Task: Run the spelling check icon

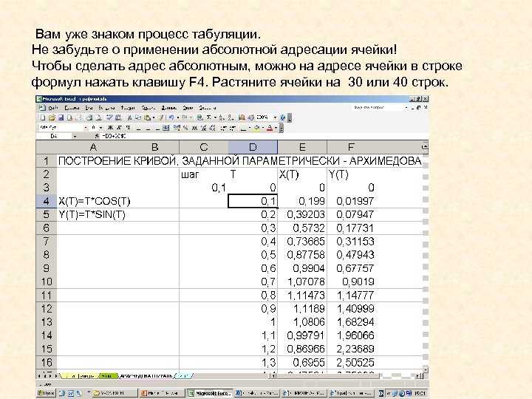Action: click(109, 117)
